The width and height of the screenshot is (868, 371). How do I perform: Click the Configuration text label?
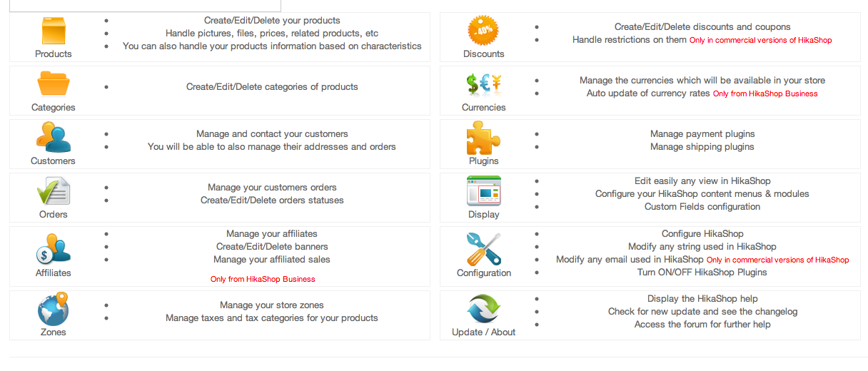coord(484,273)
